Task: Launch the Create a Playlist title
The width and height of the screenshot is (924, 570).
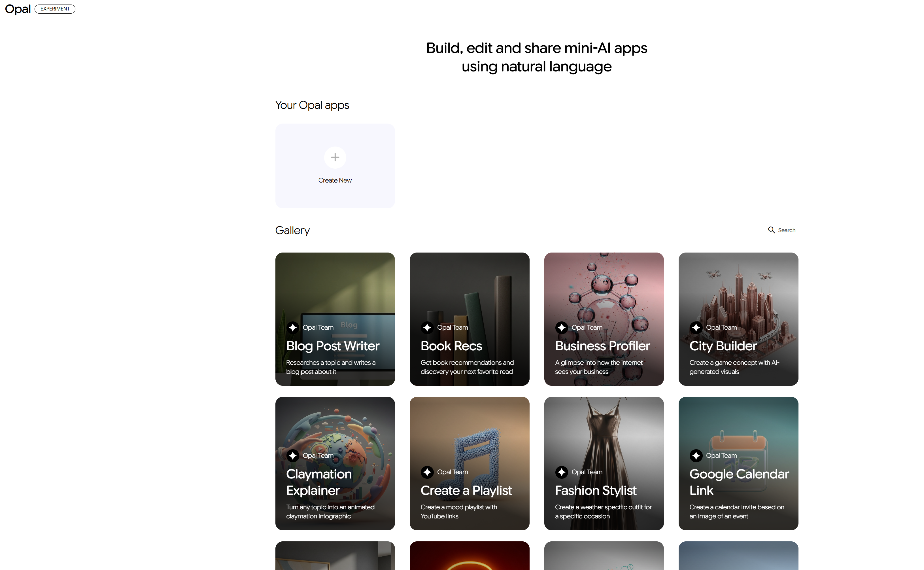Action: pos(466,490)
